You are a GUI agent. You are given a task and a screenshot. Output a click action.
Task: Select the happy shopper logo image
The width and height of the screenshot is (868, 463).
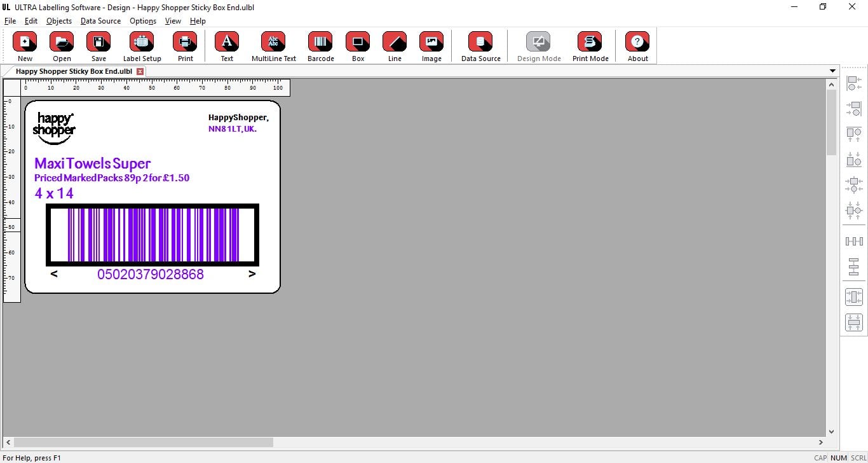(54, 128)
